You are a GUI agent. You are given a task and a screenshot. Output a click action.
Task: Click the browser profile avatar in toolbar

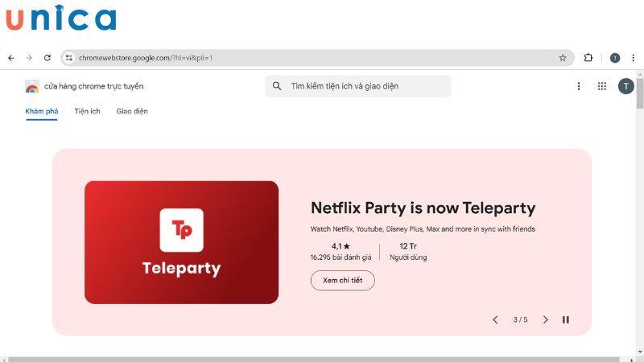615,58
